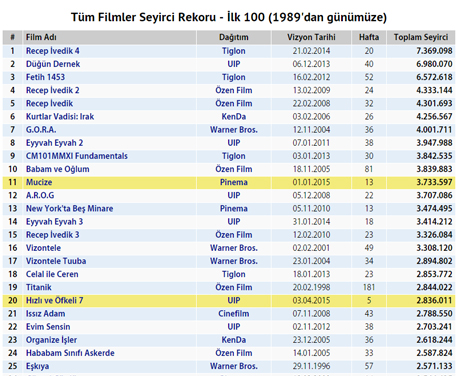The width and height of the screenshot is (458, 376).
Task: Open Hızlı ve Öfkeli 7 link
Action: pyautogui.click(x=55, y=300)
